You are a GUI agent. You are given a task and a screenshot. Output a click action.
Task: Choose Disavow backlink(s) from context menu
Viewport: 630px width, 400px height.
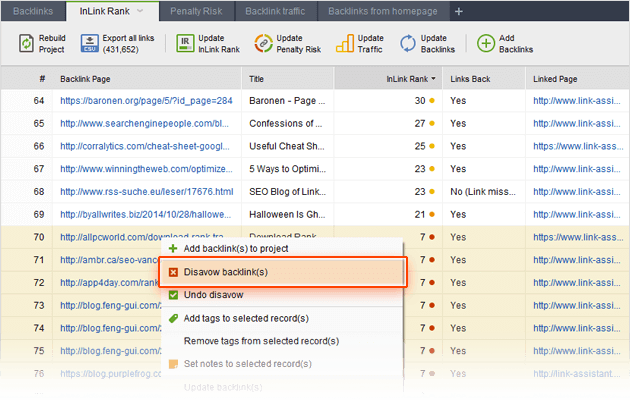tap(225, 272)
